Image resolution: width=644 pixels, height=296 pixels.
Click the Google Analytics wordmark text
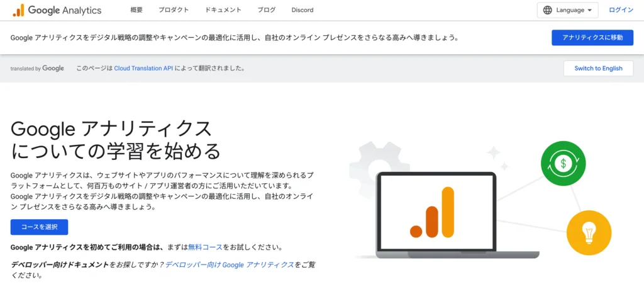pyautogui.click(x=65, y=10)
